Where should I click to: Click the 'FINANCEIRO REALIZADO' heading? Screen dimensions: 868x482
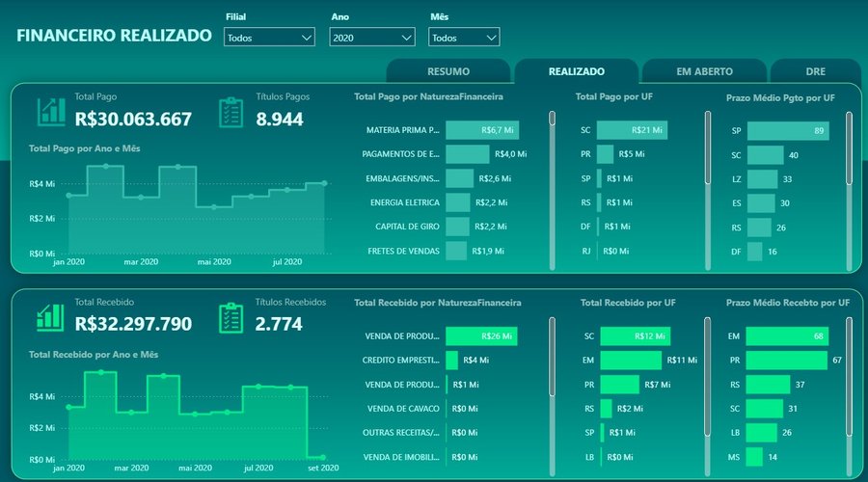click(114, 36)
